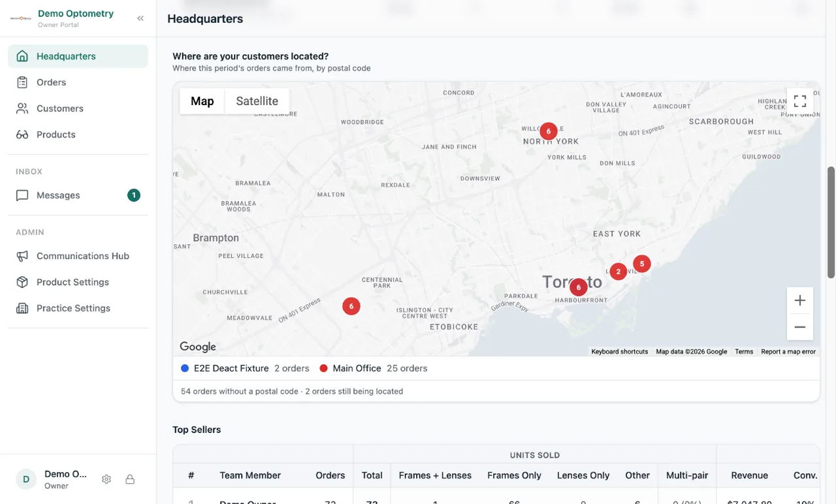This screenshot has width=836, height=504.
Task: Click the Headquarters home icon
Action: click(x=22, y=56)
